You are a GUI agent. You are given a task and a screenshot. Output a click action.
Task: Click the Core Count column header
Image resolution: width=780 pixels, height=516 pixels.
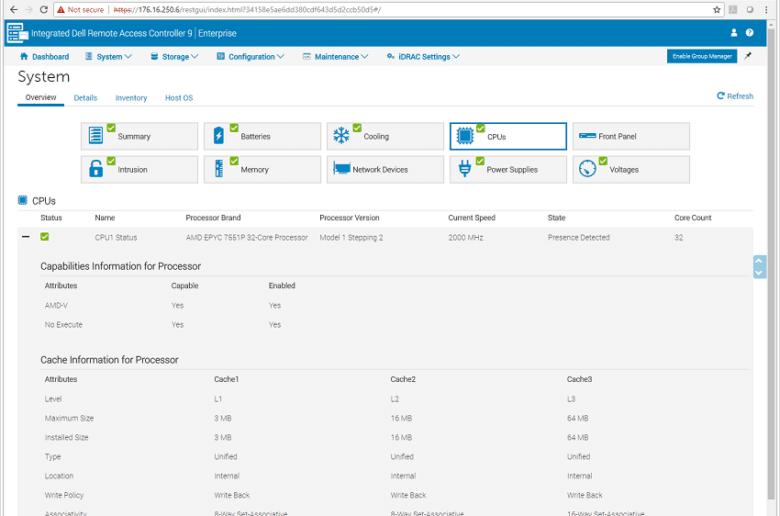(x=692, y=218)
